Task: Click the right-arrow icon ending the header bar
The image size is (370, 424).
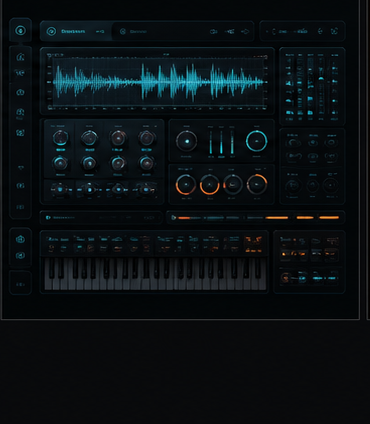Action: point(245,32)
